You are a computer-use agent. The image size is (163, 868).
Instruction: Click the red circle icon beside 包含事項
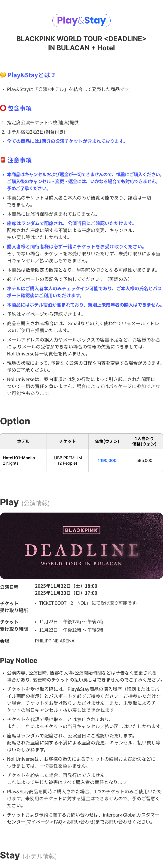(x=3, y=108)
